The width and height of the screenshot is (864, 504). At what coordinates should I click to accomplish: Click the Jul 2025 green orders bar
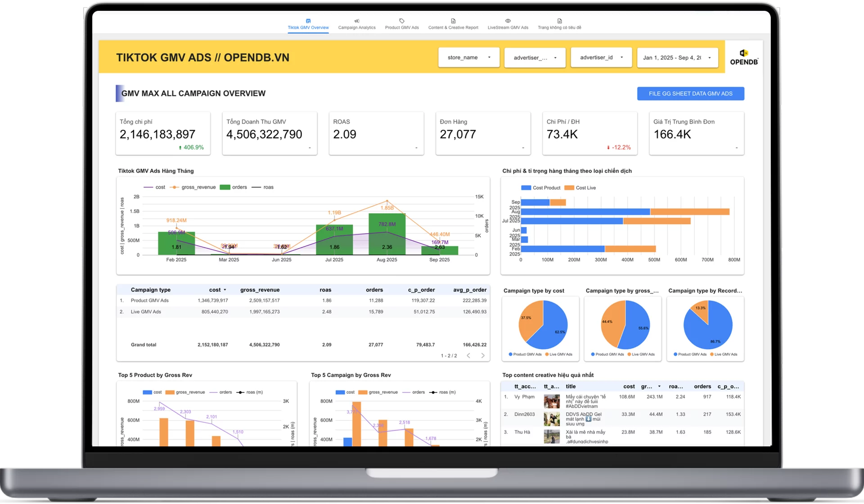(334, 240)
